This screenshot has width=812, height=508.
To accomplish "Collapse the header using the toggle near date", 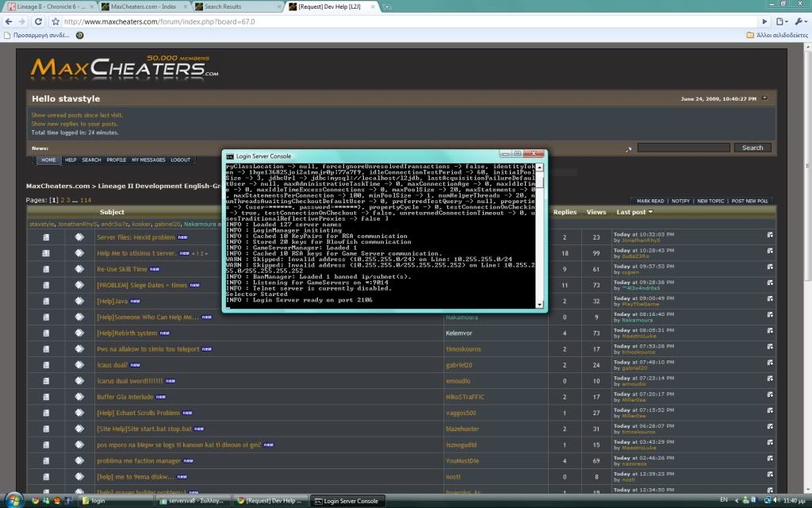I will [764, 98].
